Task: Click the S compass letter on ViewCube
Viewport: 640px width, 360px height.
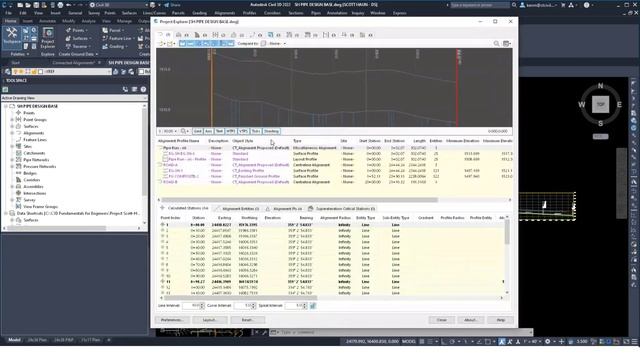Action: click(x=600, y=123)
